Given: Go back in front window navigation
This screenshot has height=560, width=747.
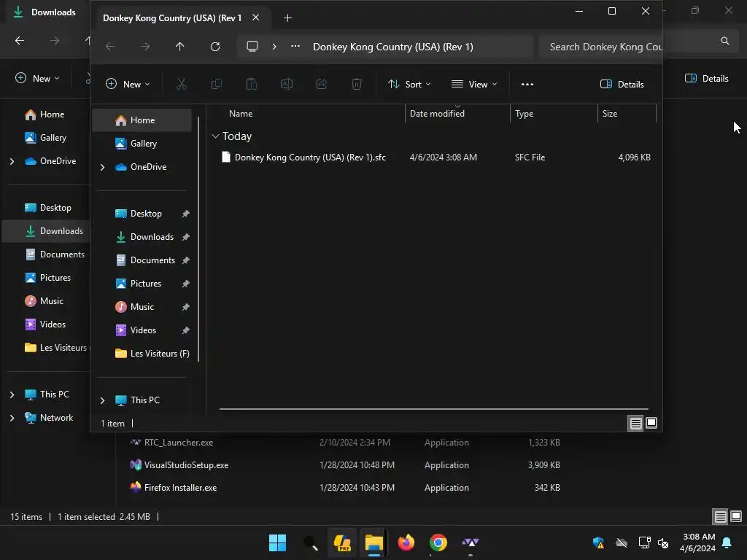Looking at the screenshot, I should click(110, 47).
